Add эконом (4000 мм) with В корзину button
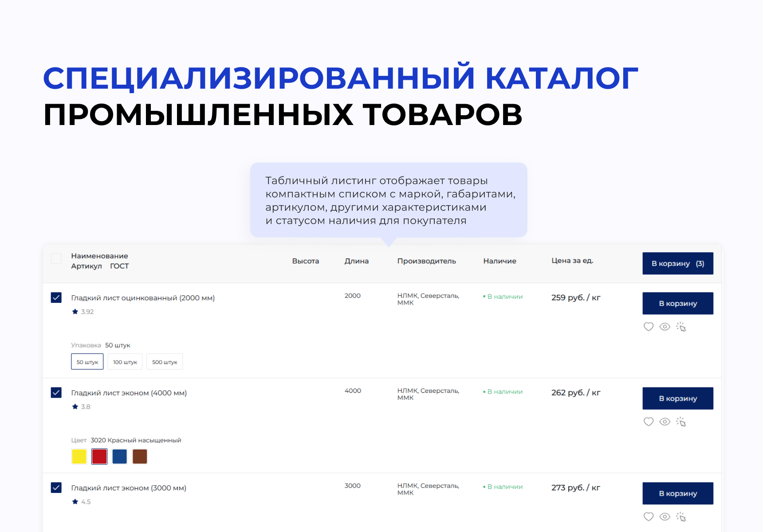Viewport: 763px width, 532px height. (678, 398)
